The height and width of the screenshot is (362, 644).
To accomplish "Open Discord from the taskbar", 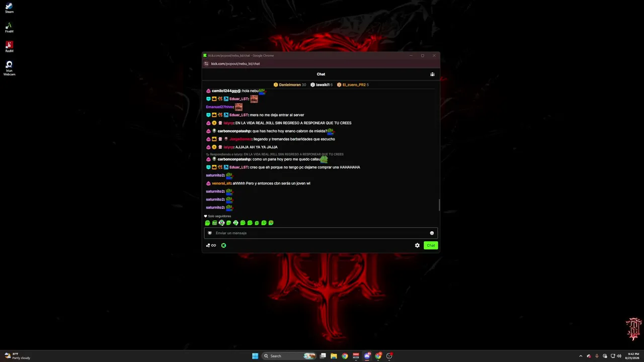I will [x=367, y=356].
